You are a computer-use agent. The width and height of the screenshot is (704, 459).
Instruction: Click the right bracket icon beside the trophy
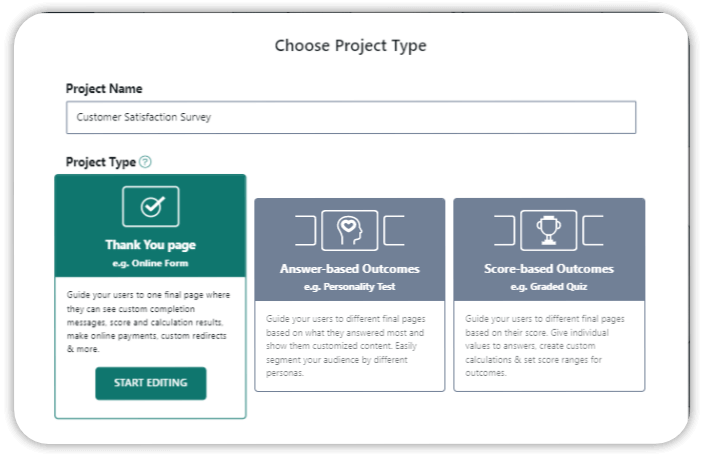coord(593,230)
